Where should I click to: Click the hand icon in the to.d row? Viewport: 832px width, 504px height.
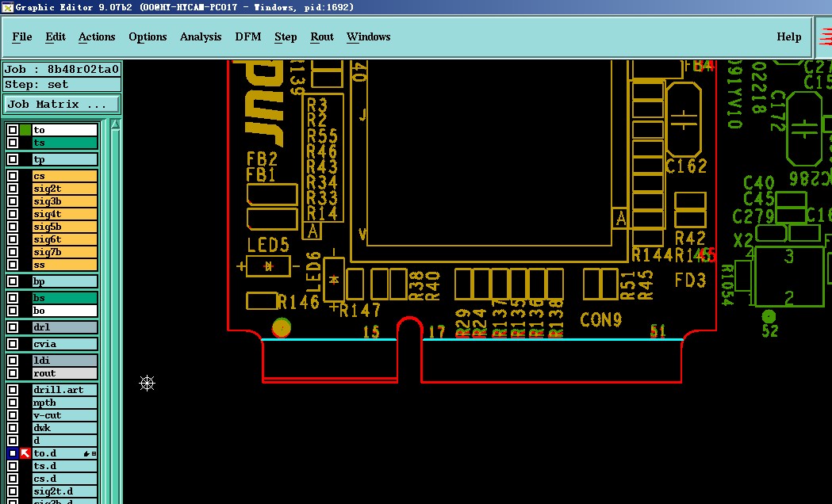pyautogui.click(x=86, y=453)
